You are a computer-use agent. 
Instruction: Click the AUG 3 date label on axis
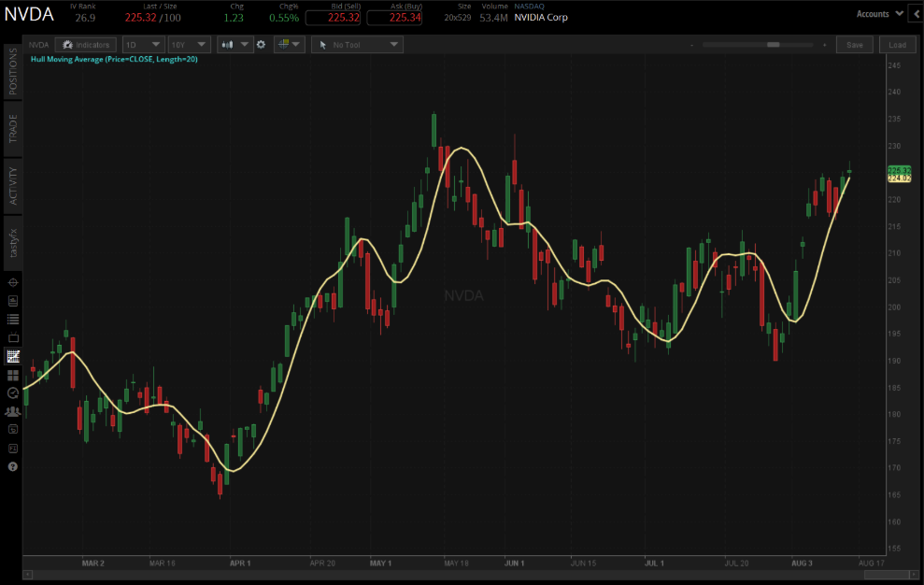[802, 564]
